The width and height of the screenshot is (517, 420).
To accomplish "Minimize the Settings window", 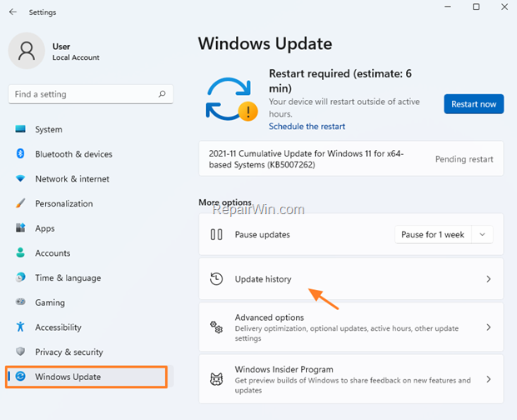I will pyautogui.click(x=448, y=7).
